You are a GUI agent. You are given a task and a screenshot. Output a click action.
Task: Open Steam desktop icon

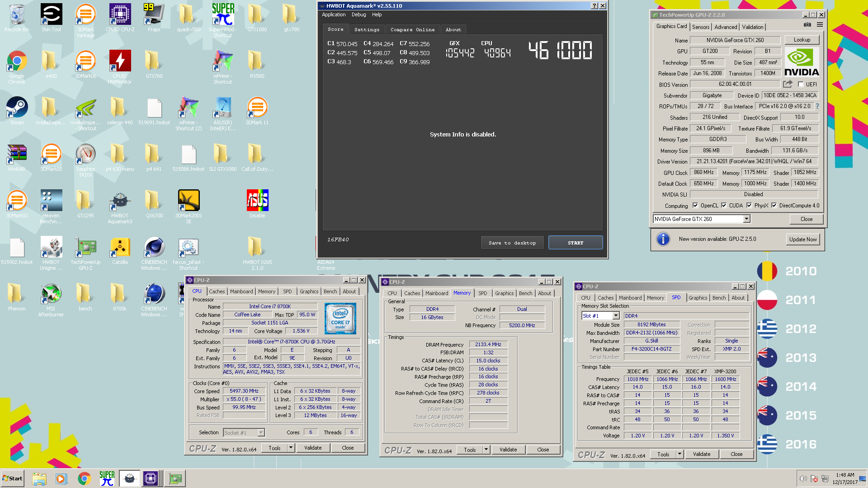point(17,110)
